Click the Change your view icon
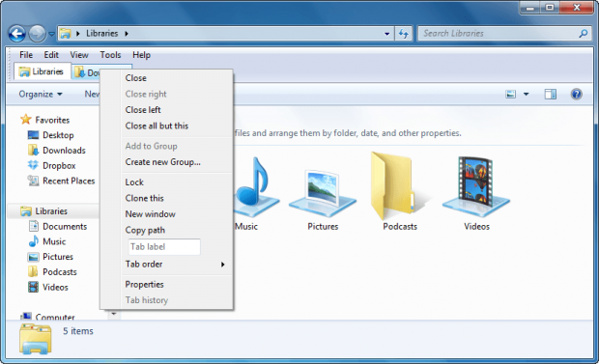This screenshot has height=364, width=599. point(510,94)
